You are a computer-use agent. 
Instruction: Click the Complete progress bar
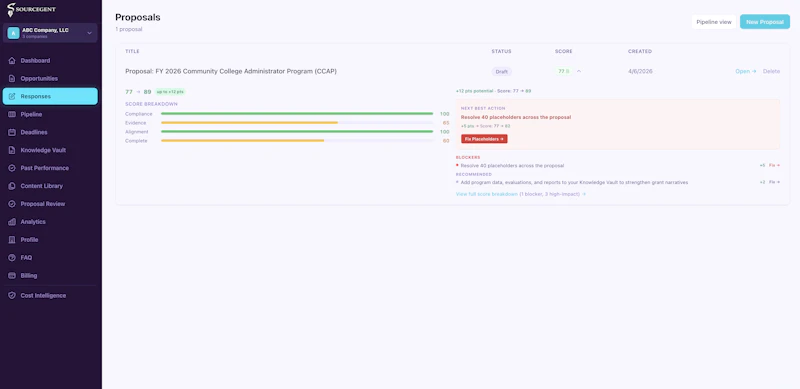click(x=297, y=140)
